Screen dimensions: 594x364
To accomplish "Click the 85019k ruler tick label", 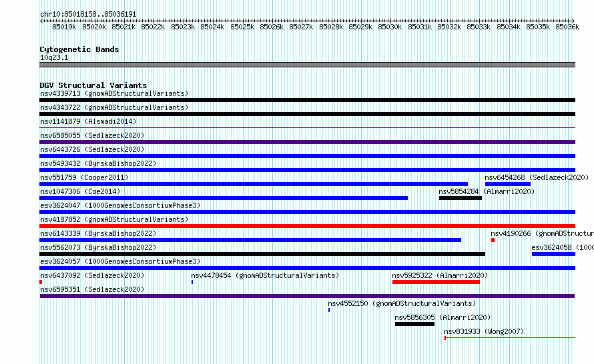I will coord(64,27).
